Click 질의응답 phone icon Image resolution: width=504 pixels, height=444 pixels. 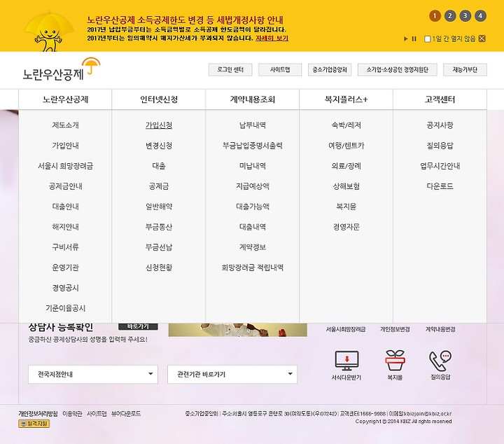tap(440, 361)
